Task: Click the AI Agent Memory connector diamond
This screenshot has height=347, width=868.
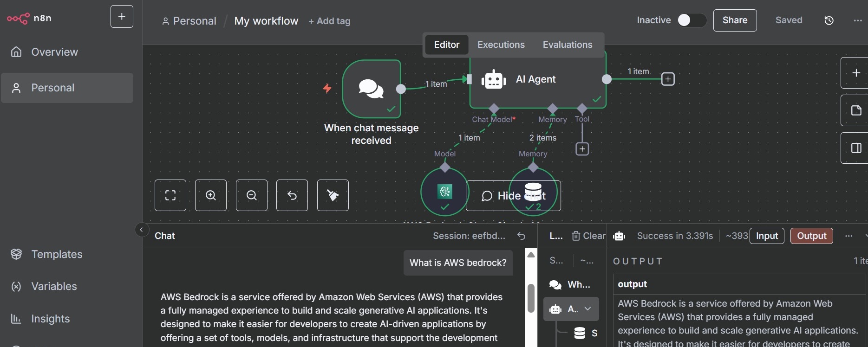Action: (552, 109)
